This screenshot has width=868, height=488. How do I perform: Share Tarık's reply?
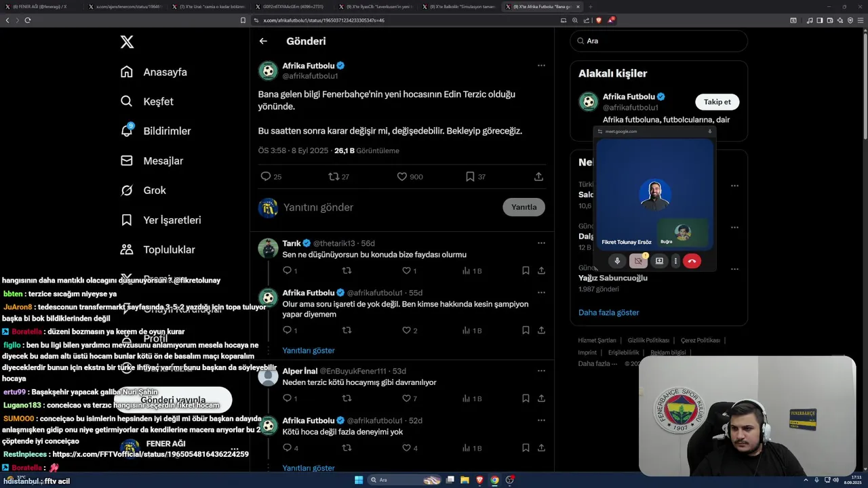(541, 270)
